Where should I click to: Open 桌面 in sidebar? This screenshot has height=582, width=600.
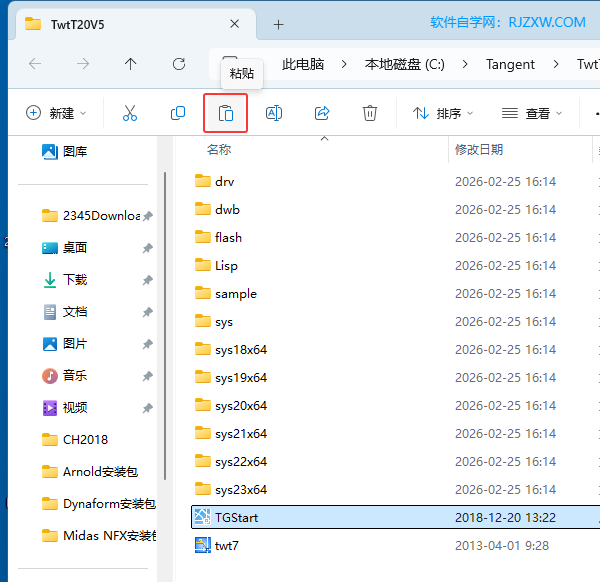pyautogui.click(x=64, y=248)
